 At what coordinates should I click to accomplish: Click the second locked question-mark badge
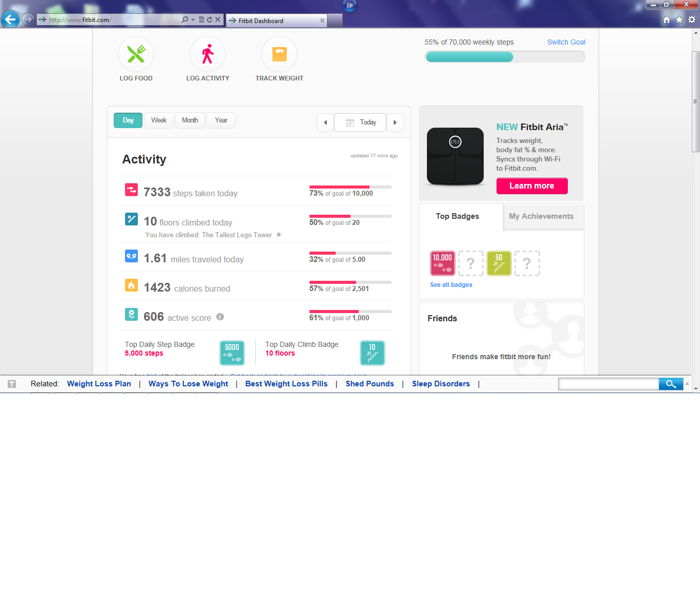coord(527,263)
